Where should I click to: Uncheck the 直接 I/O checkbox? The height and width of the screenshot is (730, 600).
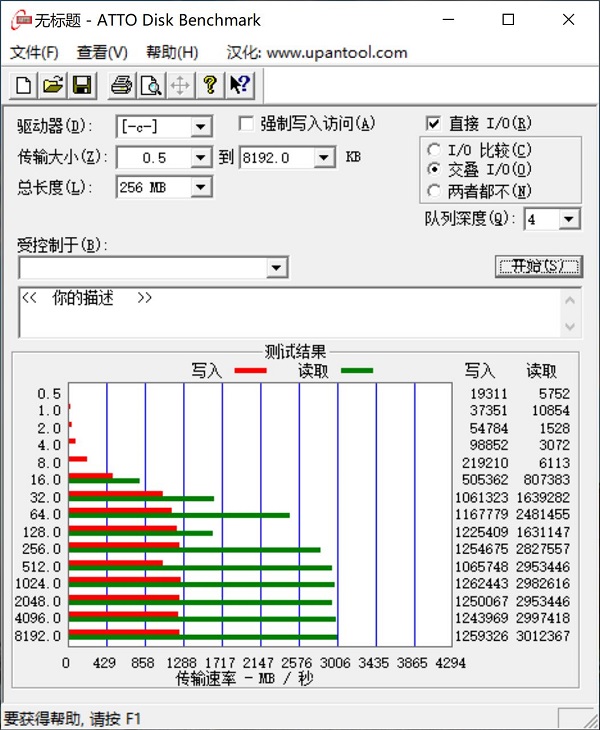(x=433, y=124)
